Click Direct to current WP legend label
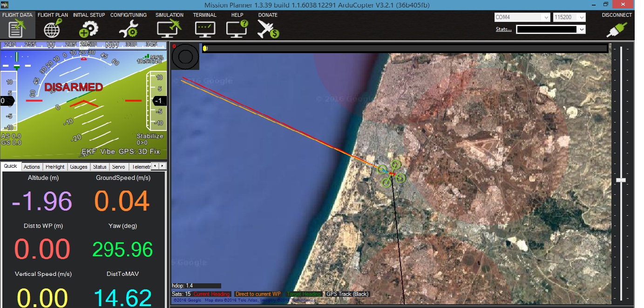 pos(258,294)
